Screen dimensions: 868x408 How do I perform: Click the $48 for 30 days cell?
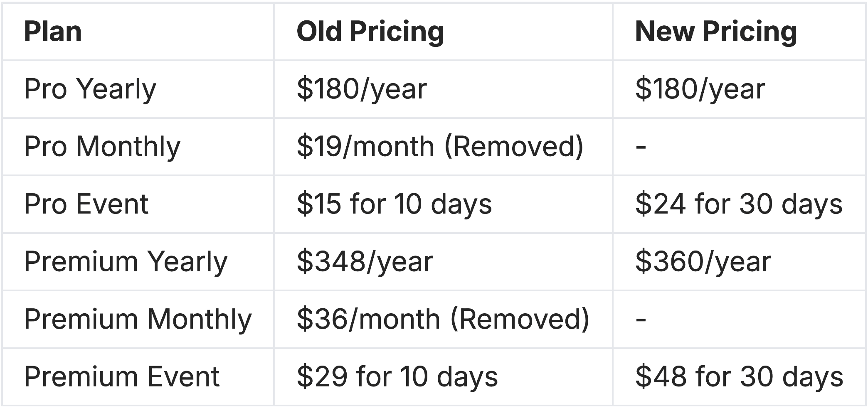(x=739, y=377)
